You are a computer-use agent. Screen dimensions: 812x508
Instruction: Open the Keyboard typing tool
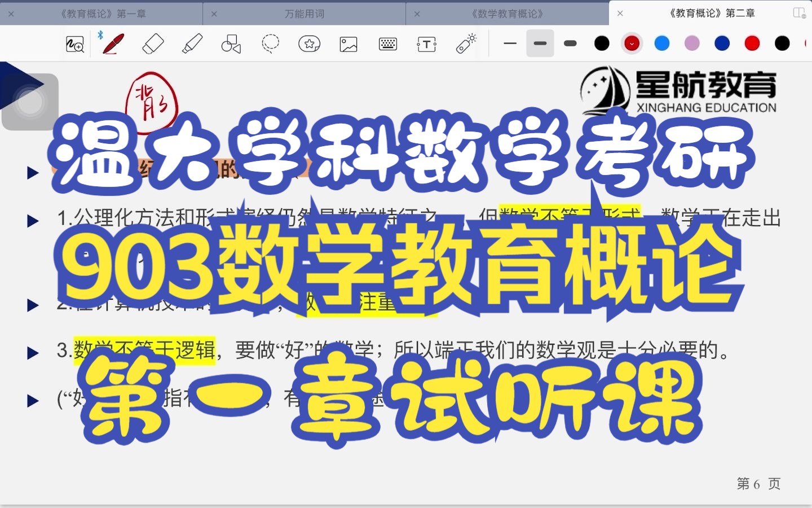click(388, 44)
